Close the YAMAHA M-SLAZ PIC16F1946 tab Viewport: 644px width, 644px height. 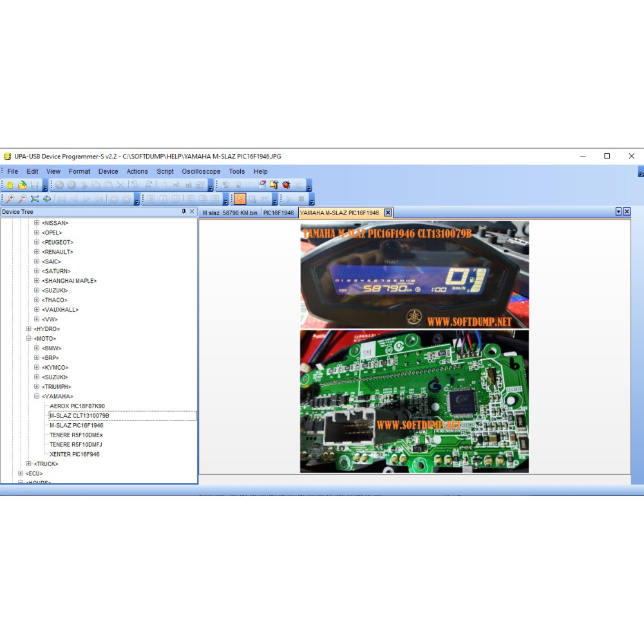tap(388, 213)
